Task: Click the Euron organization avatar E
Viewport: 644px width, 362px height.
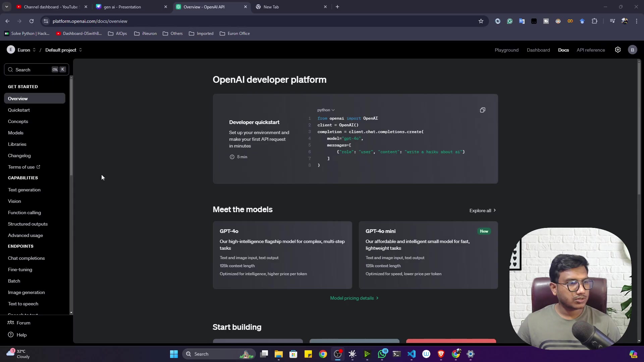Action: tap(11, 50)
